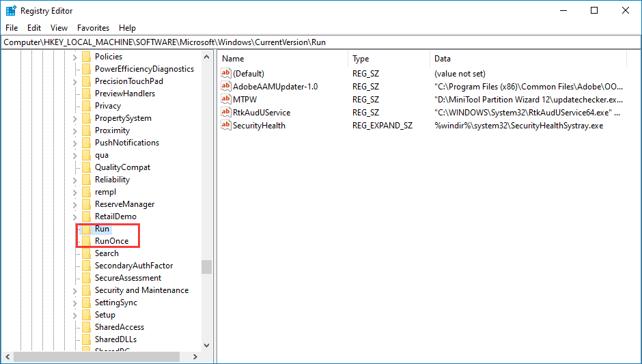This screenshot has height=364, width=642.
Task: Click the string value icon beside AdobeAAMUpdater-1.0
Action: [226, 86]
